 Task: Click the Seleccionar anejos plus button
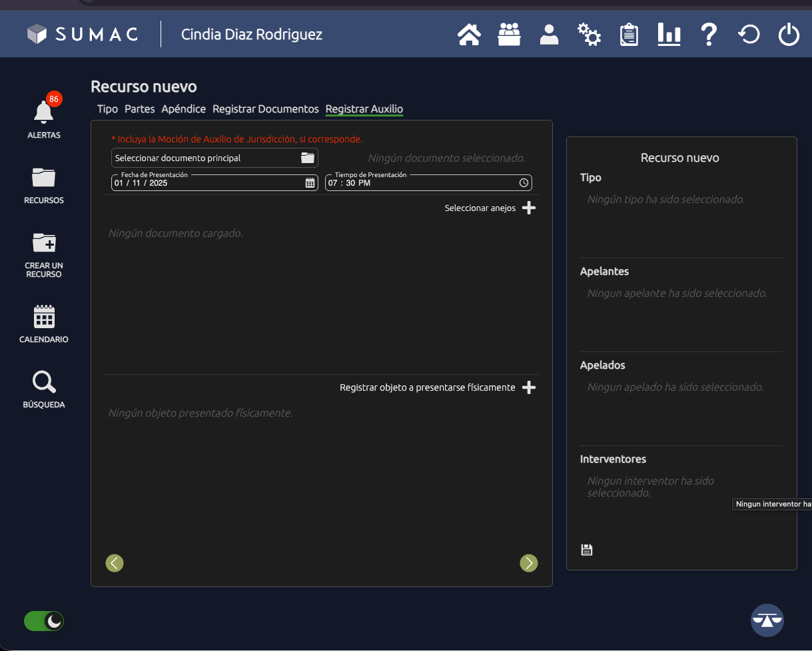coord(528,208)
